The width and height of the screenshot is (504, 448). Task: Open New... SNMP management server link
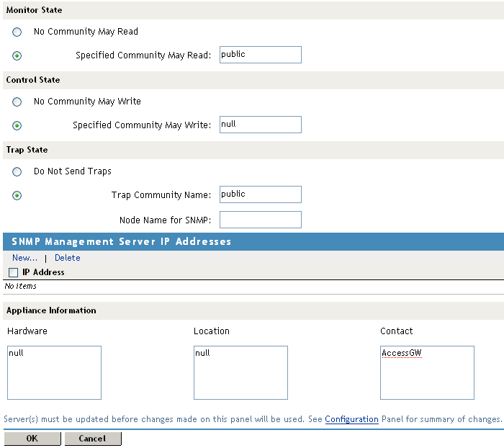(24, 258)
